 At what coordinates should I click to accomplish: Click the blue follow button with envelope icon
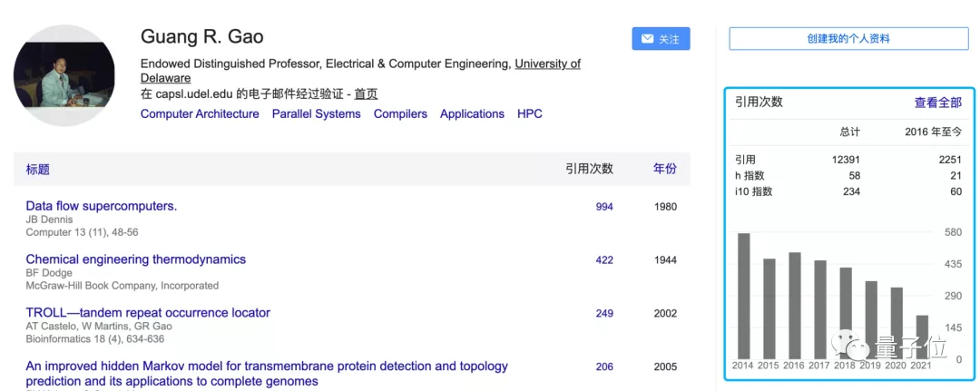[x=661, y=39]
